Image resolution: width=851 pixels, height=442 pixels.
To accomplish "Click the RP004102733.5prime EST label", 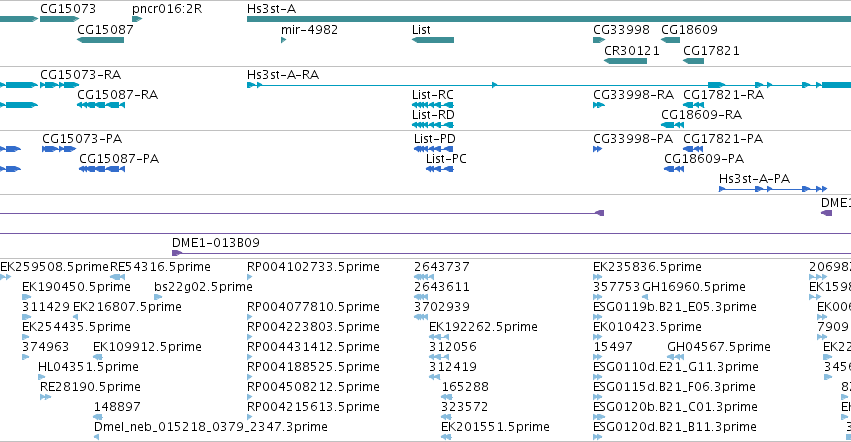I will [313, 267].
